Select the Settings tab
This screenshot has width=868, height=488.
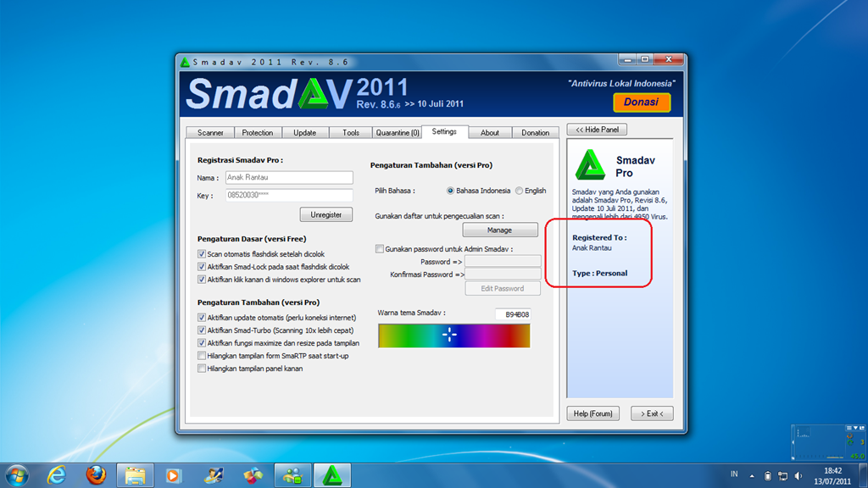coord(444,131)
